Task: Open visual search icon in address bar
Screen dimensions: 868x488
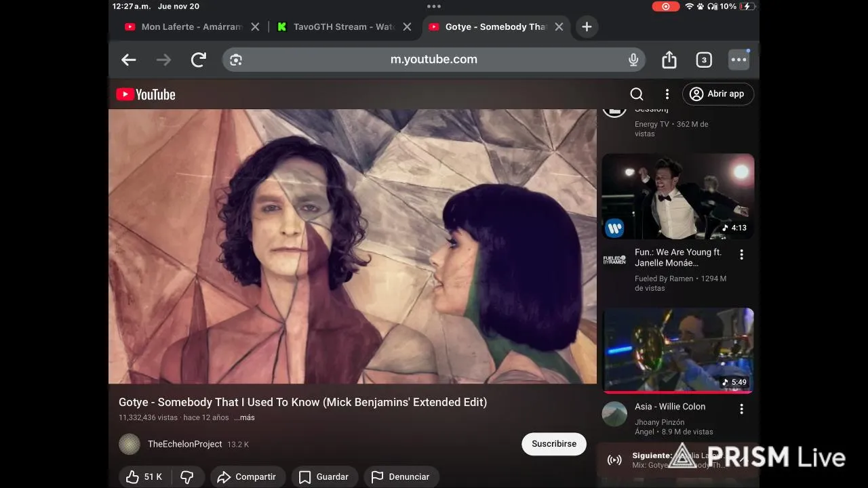Action: coord(236,60)
